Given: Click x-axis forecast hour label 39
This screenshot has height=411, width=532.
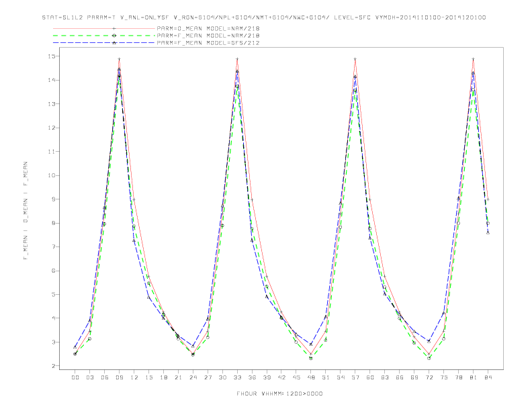Looking at the screenshot, I should (x=267, y=377).
